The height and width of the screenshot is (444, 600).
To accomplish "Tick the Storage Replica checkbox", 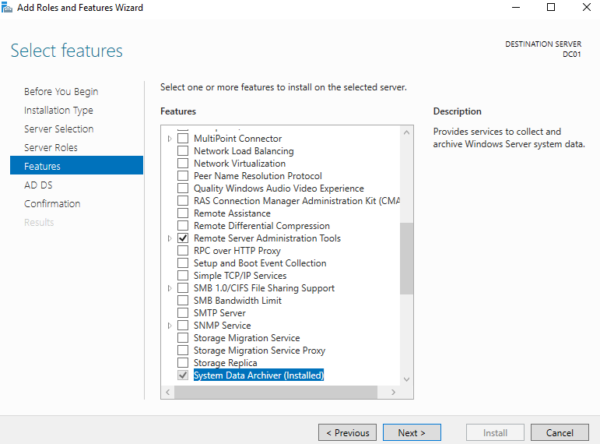I will (x=182, y=363).
